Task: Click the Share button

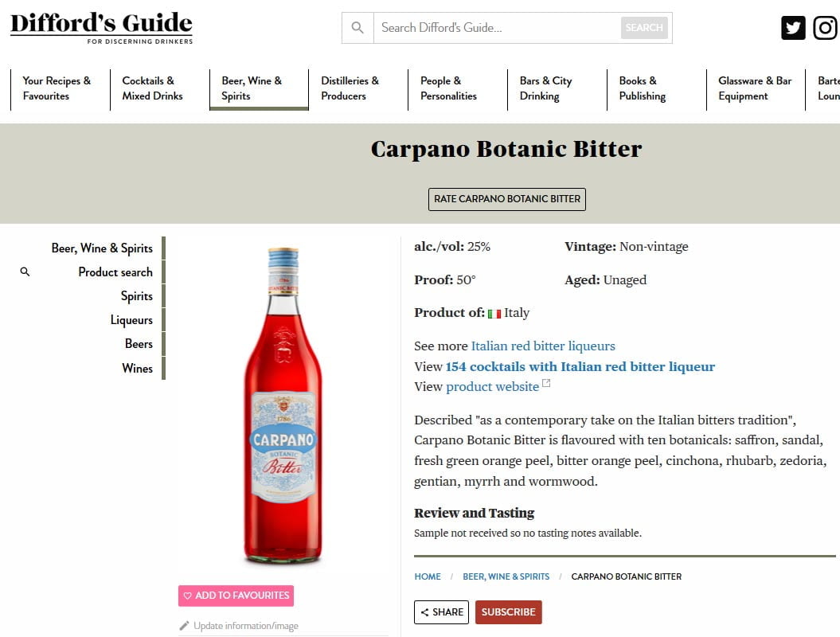Action: 441,612
